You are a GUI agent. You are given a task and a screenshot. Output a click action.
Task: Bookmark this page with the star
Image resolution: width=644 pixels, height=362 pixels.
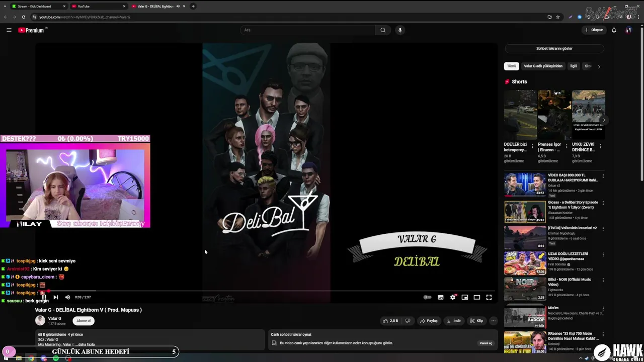tap(557, 17)
